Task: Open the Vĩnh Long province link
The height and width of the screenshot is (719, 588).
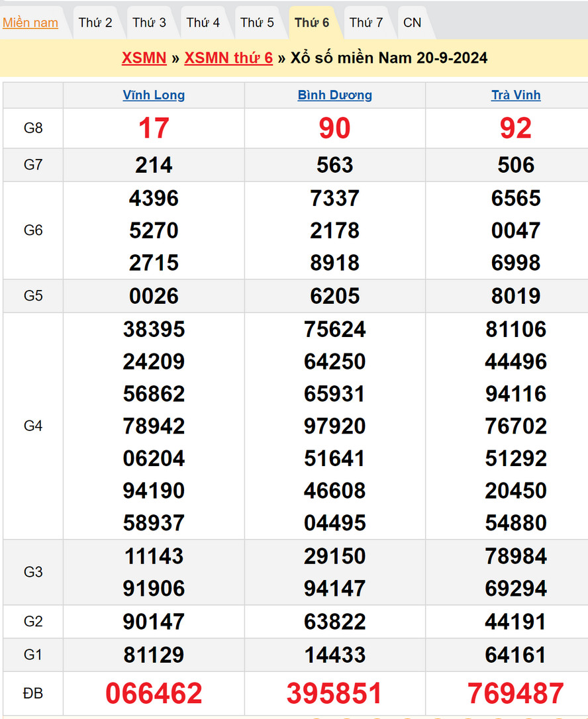Action: 154,95
